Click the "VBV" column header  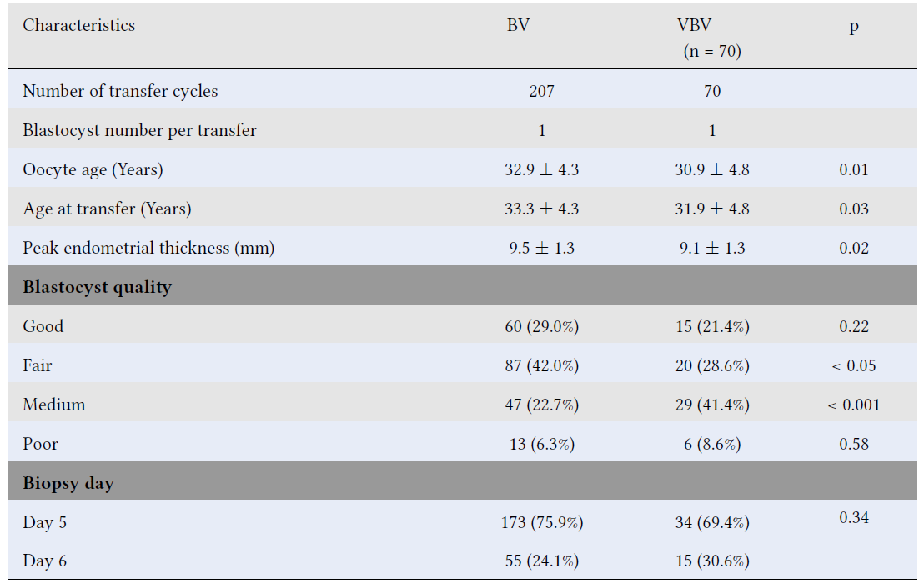[x=694, y=25]
